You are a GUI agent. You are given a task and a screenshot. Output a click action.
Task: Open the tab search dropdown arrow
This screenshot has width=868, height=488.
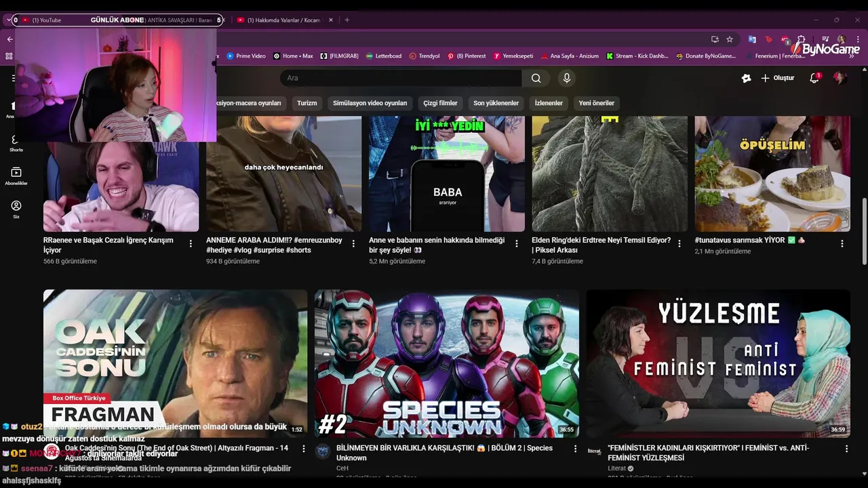(x=9, y=20)
